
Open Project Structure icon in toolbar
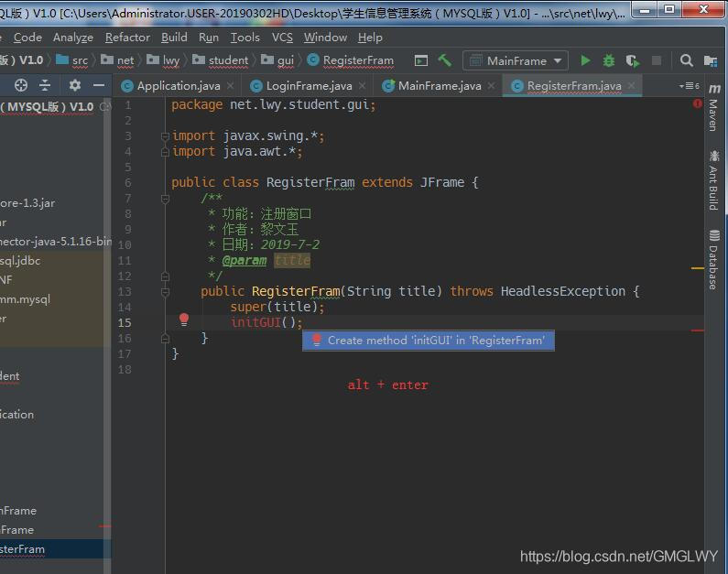coord(711,60)
